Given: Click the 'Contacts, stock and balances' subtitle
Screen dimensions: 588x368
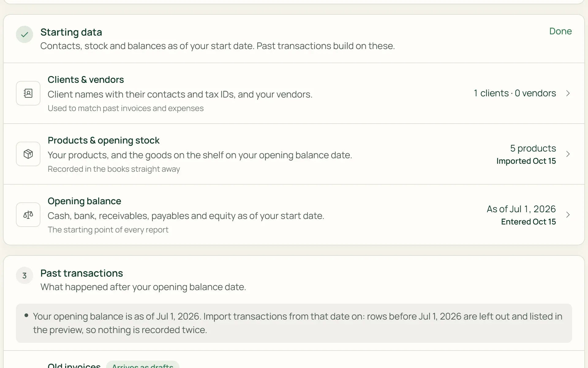Looking at the screenshot, I should (x=218, y=46).
